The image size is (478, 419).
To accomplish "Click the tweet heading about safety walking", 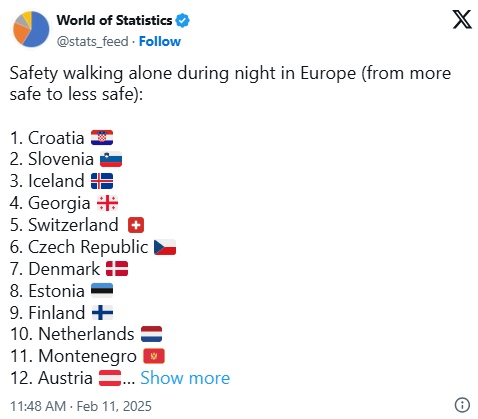I will (x=230, y=83).
